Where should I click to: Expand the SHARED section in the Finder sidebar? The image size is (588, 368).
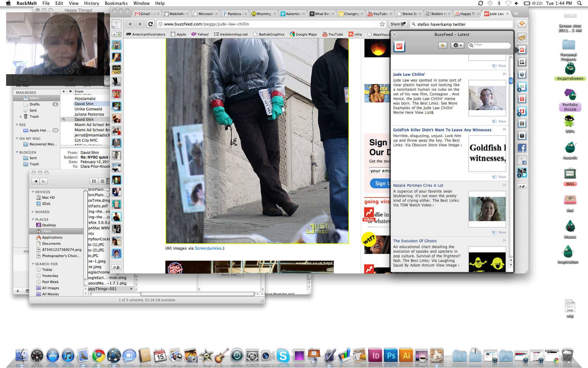click(33, 212)
